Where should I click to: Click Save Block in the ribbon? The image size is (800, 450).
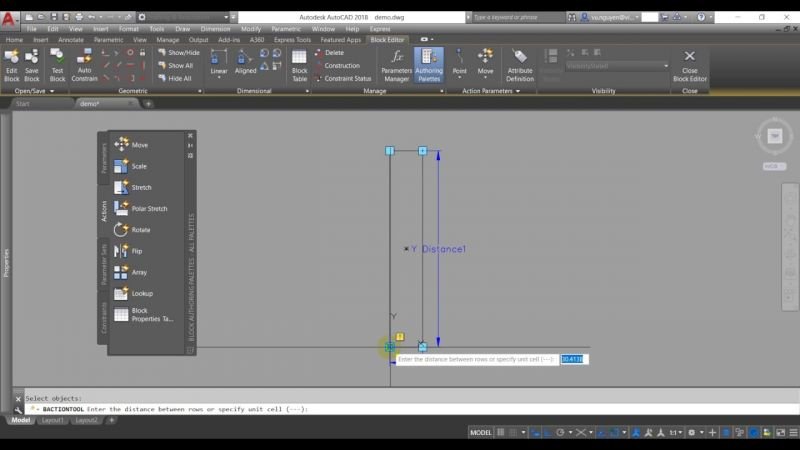click(x=32, y=66)
